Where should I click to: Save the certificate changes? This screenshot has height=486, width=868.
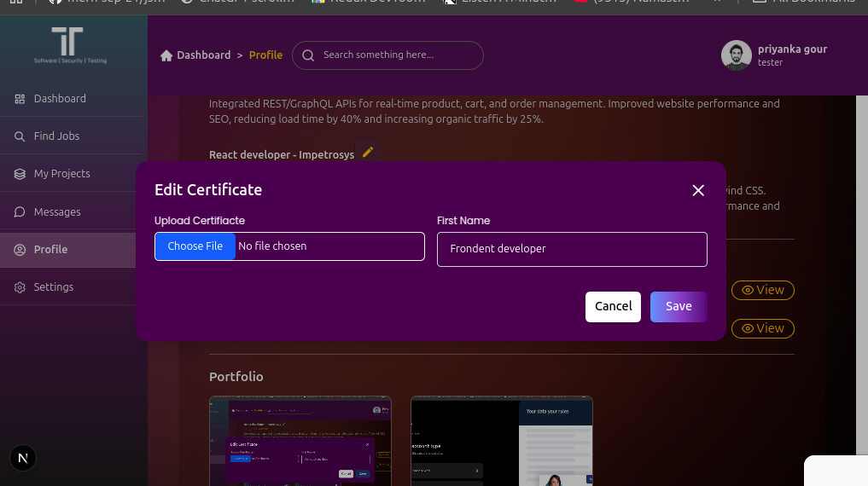coord(679,307)
